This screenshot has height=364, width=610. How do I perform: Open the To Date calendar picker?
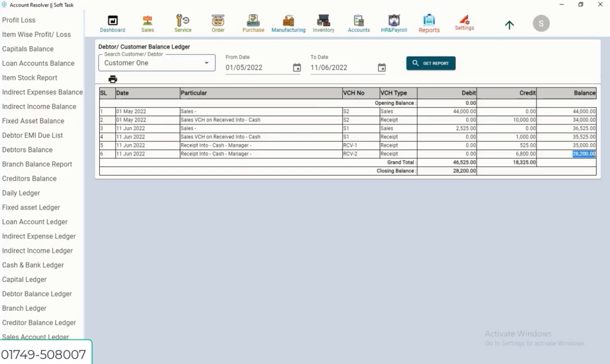(381, 67)
